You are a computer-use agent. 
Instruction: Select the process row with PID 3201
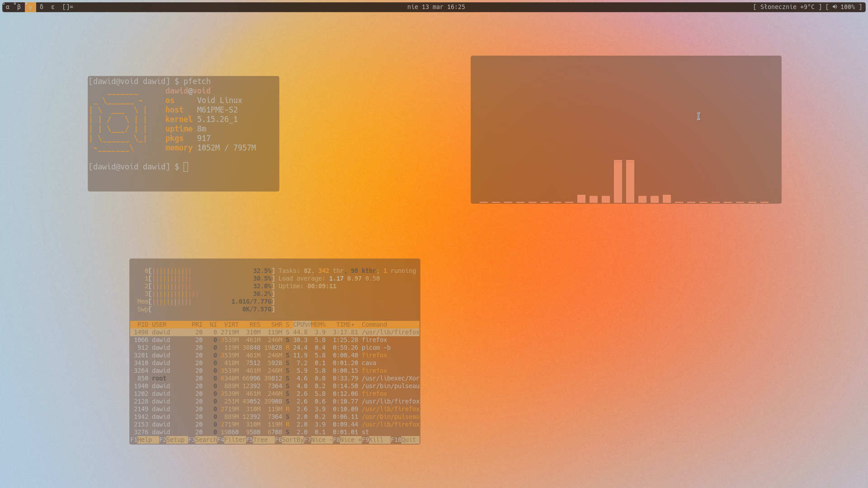pyautogui.click(x=275, y=355)
